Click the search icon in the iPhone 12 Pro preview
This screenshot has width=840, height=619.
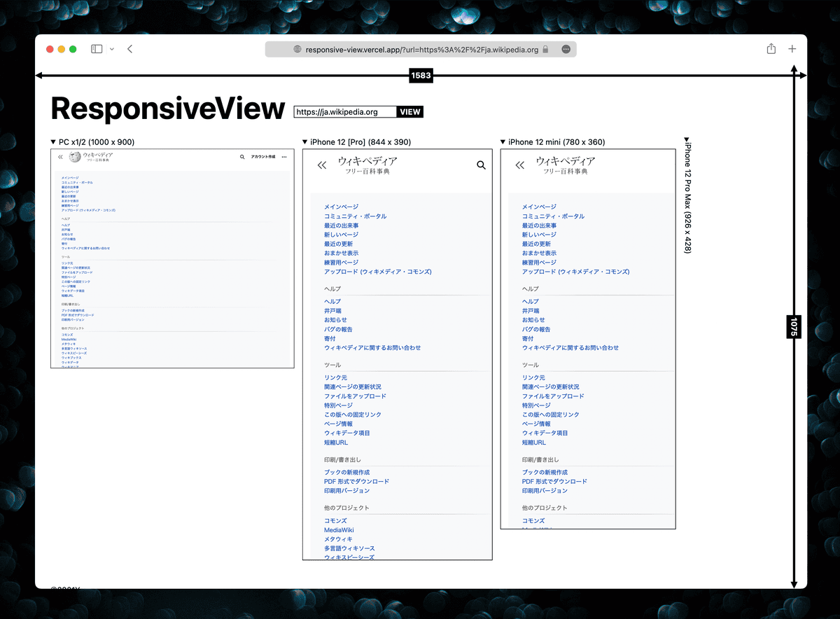(481, 165)
